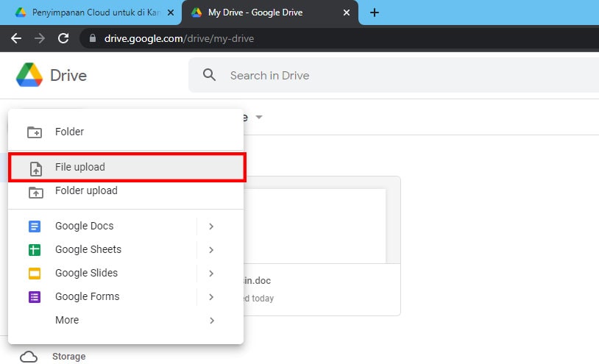599x364 pixels.
Task: Reload the page with refresh icon
Action: [63, 38]
